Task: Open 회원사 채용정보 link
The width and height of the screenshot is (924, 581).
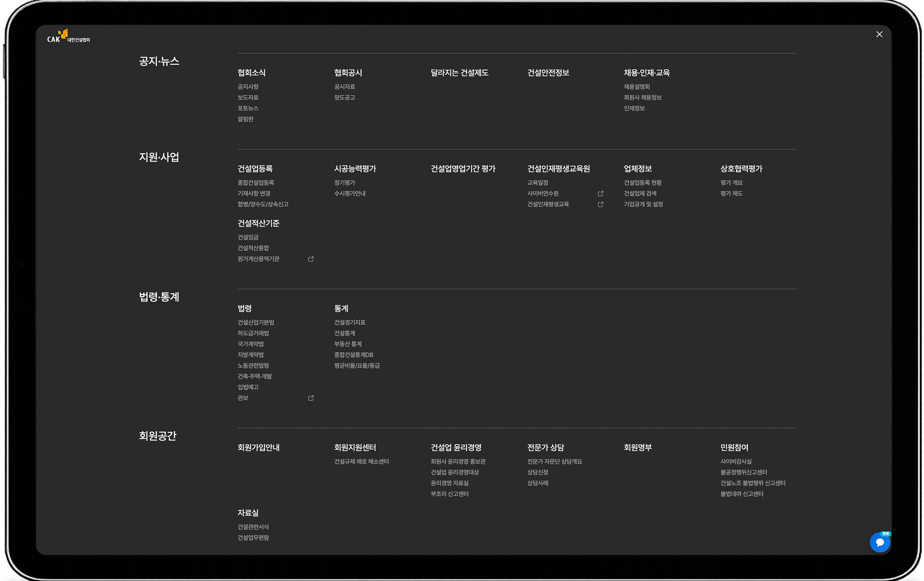Action: point(643,98)
